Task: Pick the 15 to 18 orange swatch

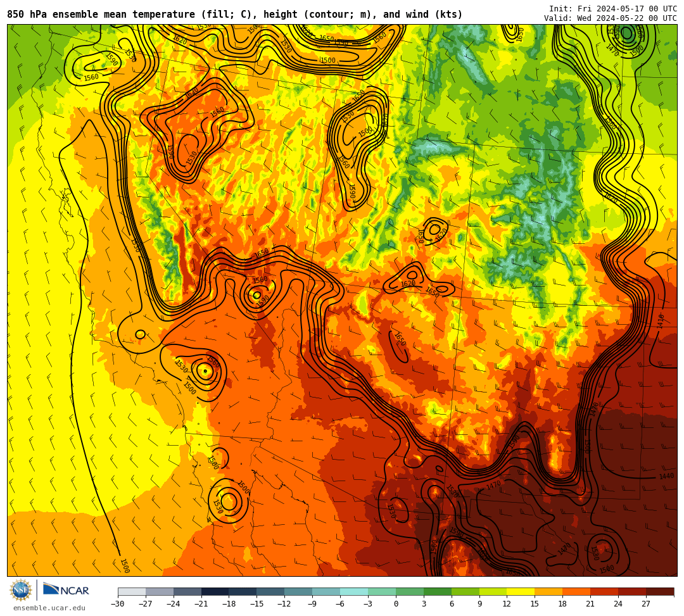Action: pyautogui.click(x=548, y=591)
